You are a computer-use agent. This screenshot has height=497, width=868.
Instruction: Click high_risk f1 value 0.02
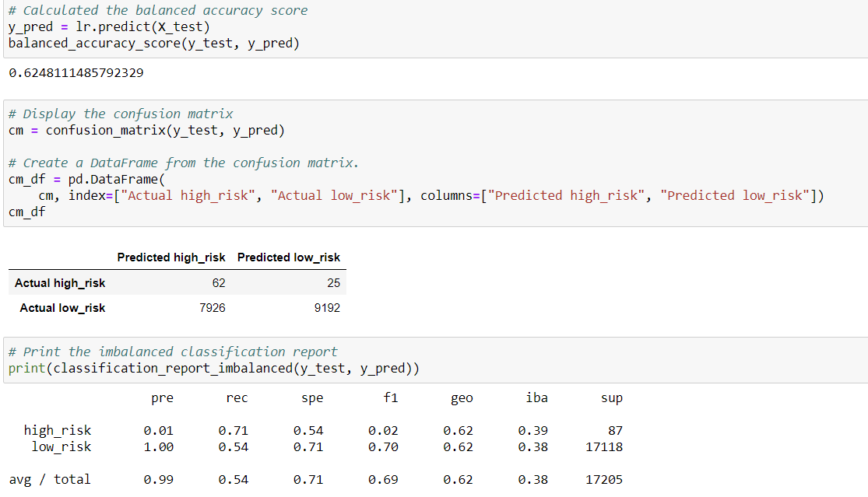(383, 431)
